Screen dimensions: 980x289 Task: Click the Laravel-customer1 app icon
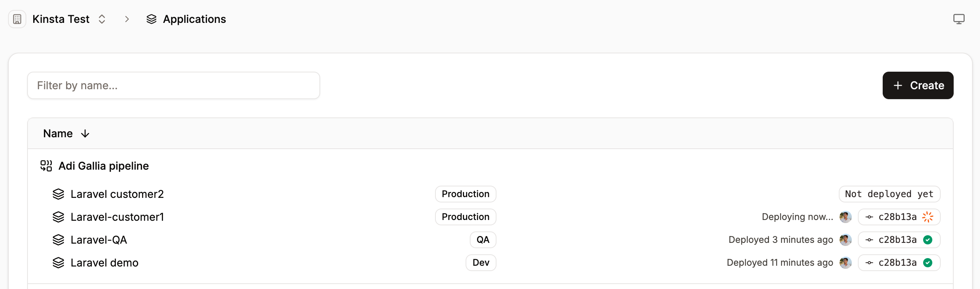(x=58, y=217)
